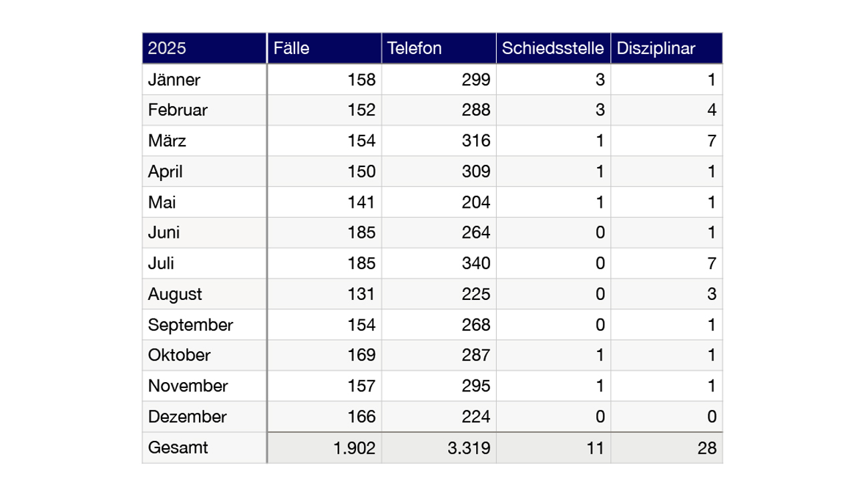Select the November Telefon value 295
Screen dimensions: 868x501
(x=439, y=386)
